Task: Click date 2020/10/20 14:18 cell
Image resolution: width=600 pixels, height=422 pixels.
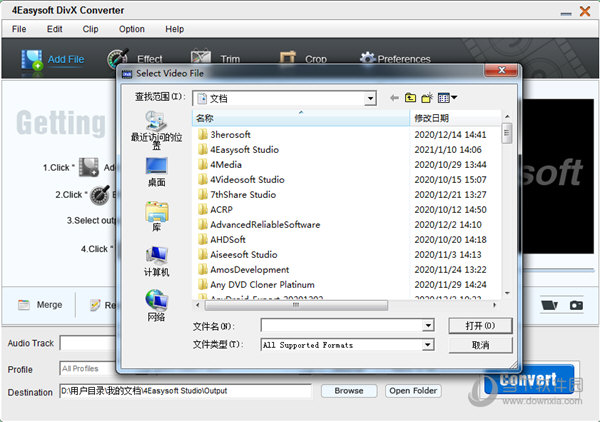Action: pyautogui.click(x=450, y=240)
